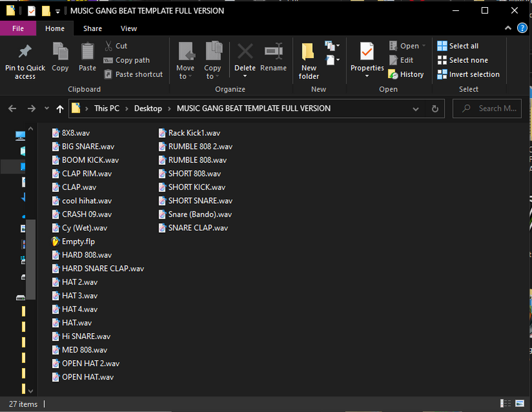Click the Search box field
The image size is (532, 412).
(494, 109)
